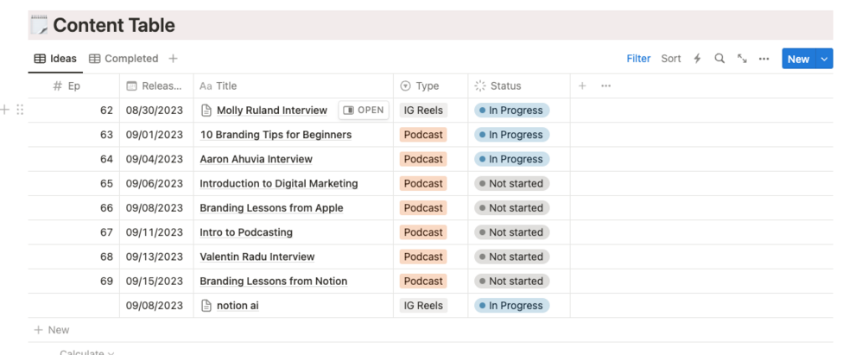
Task: Click the In Progress status for notion ai
Action: 511,306
